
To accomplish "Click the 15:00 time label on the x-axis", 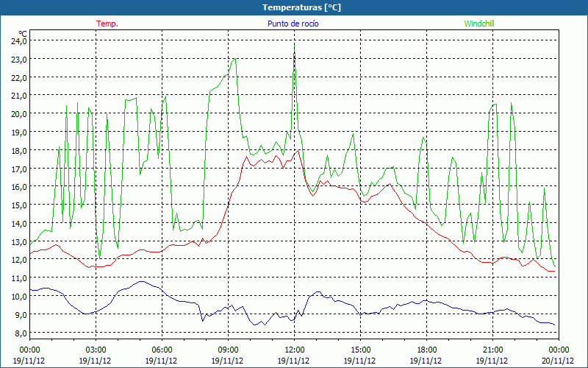I will click(361, 350).
